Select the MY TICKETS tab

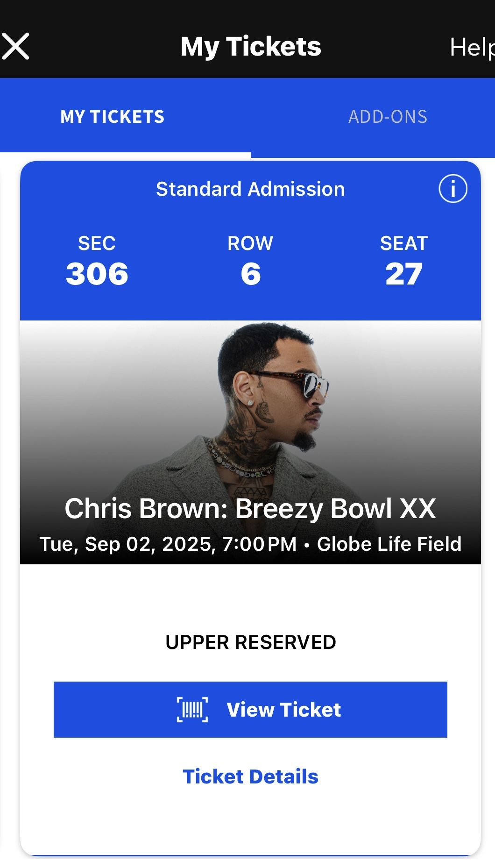(113, 117)
